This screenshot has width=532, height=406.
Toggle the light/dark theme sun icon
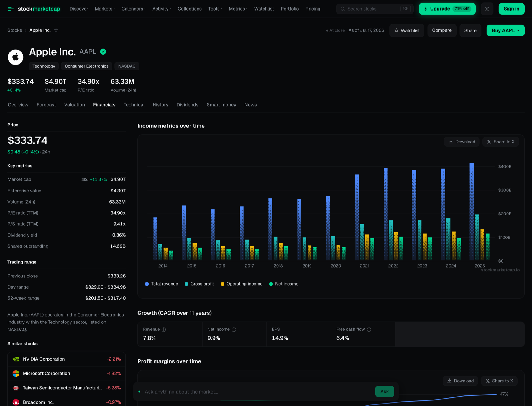coord(487,9)
